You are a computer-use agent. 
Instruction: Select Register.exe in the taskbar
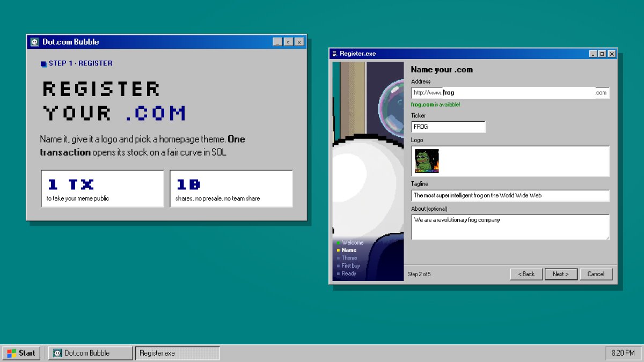point(178,353)
